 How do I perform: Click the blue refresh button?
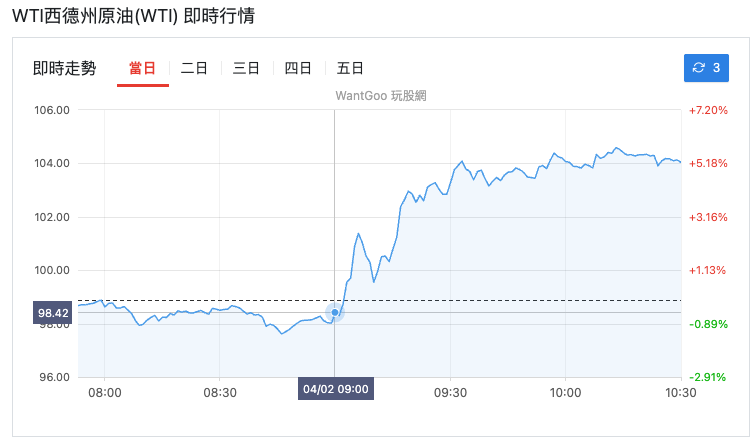coord(706,68)
